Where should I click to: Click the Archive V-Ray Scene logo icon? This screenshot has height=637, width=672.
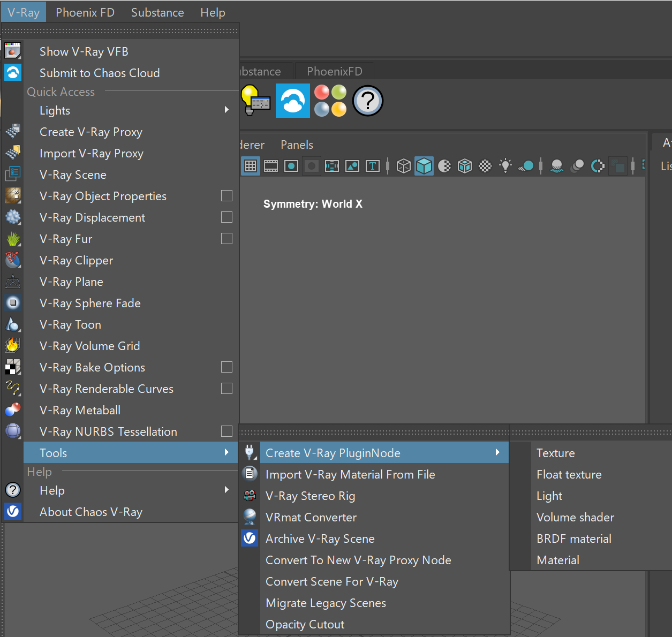tap(250, 538)
